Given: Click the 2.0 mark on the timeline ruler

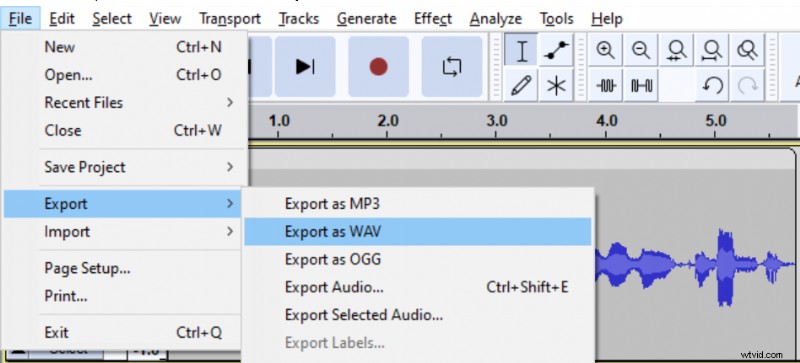Looking at the screenshot, I should (388, 122).
